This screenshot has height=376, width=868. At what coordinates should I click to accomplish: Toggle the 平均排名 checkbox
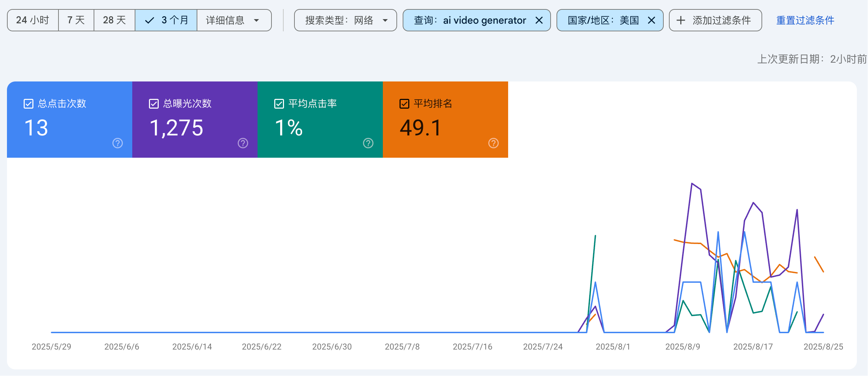click(404, 104)
